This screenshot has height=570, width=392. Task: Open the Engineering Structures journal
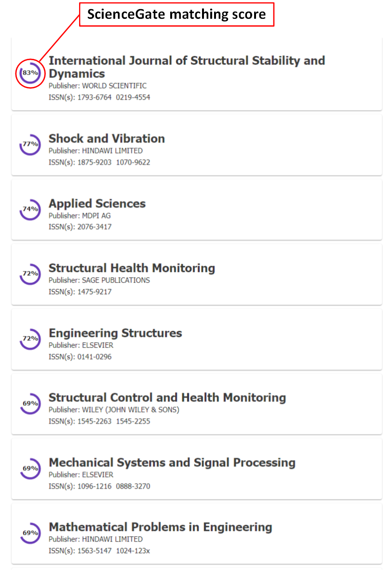[x=115, y=333]
